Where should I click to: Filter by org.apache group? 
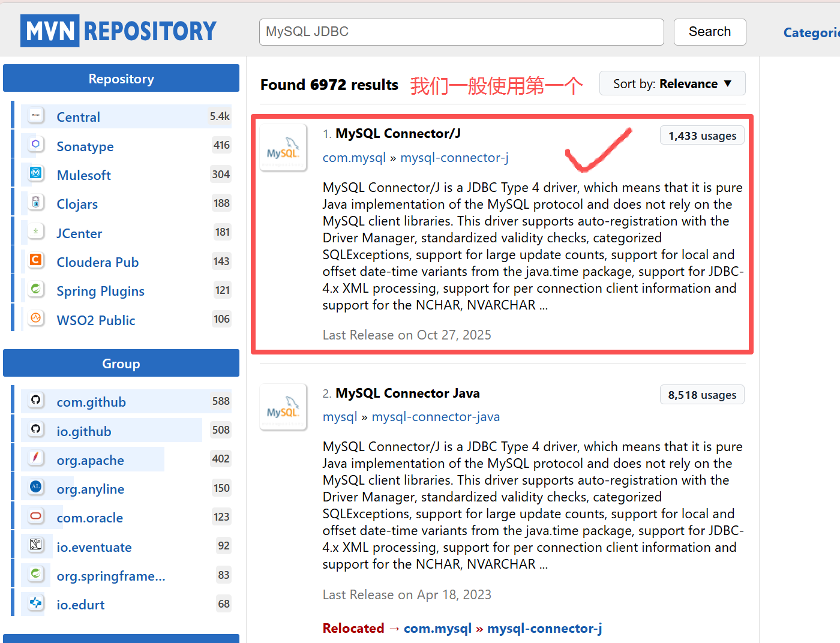[90, 460]
